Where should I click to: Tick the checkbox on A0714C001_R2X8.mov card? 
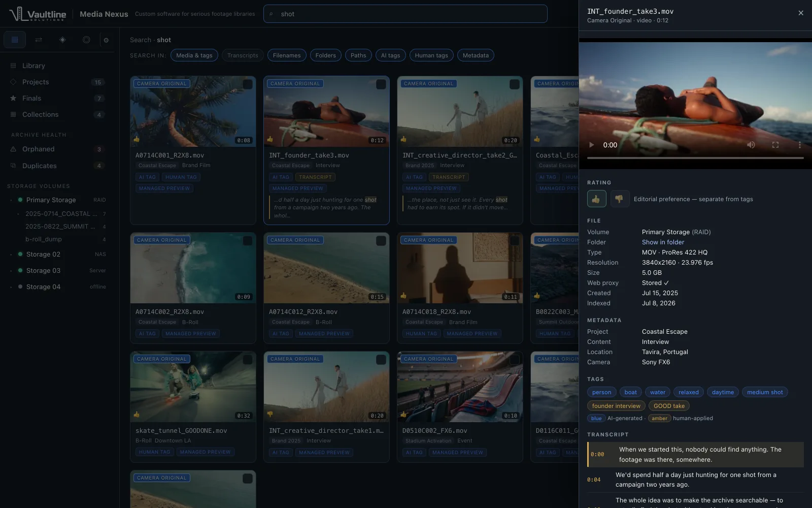point(247,84)
